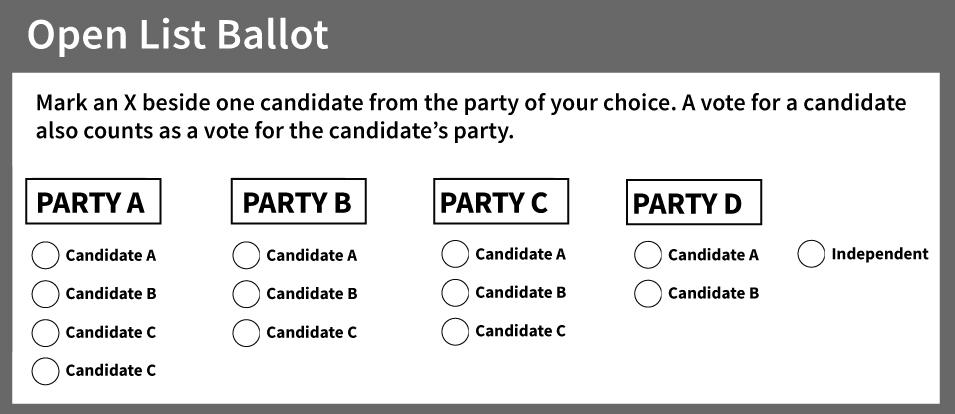The image size is (955, 414).
Task: Select Party A Candidate A circle
Action: (46, 256)
